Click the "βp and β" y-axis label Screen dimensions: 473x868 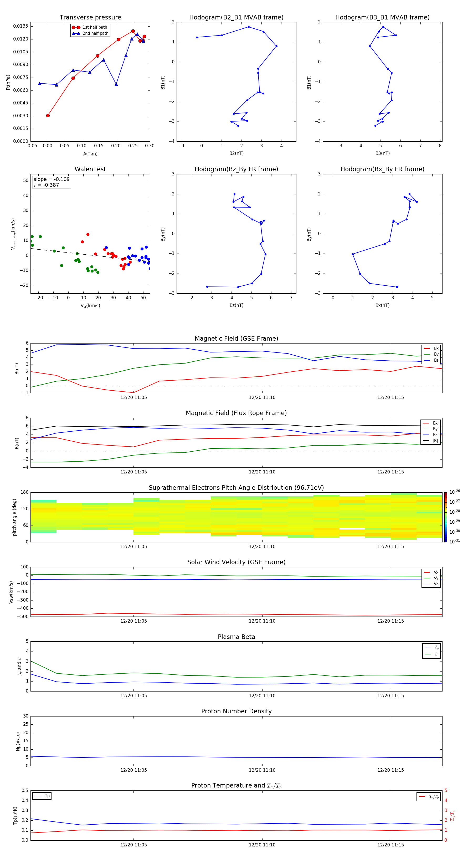pyautogui.click(x=19, y=666)
